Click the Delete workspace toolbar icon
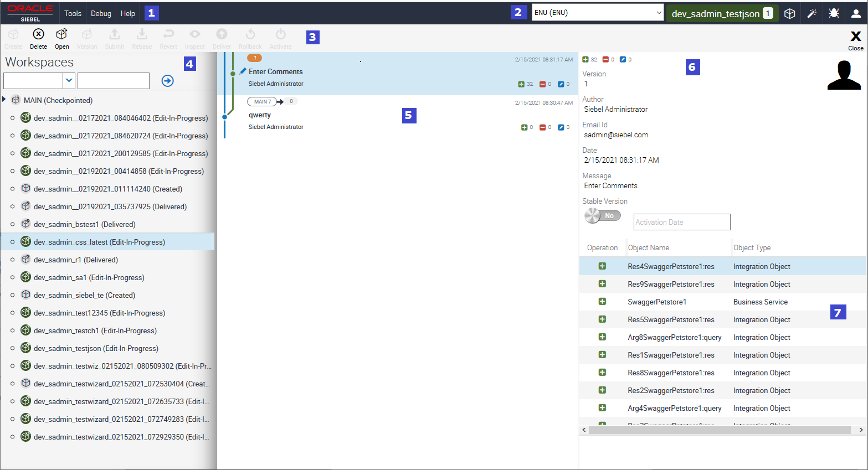This screenshot has width=868, height=470. tap(38, 35)
